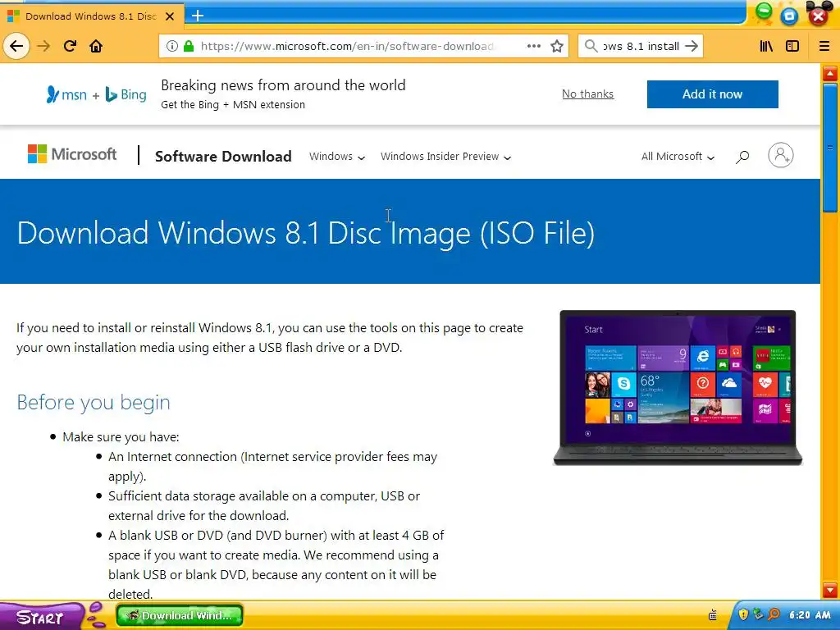Click the search field containing '8.1 install'
Screen dimensions: 840x630
pyautogui.click(x=641, y=46)
